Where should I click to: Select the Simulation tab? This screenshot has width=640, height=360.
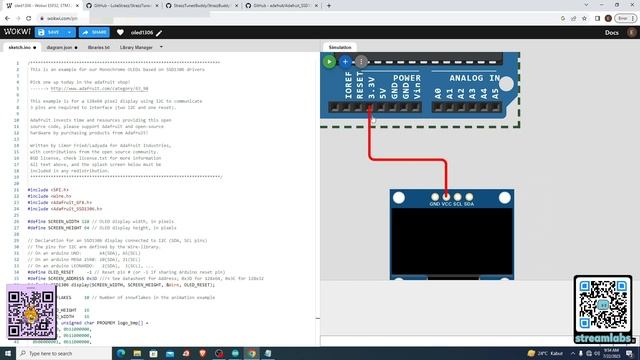(340, 47)
